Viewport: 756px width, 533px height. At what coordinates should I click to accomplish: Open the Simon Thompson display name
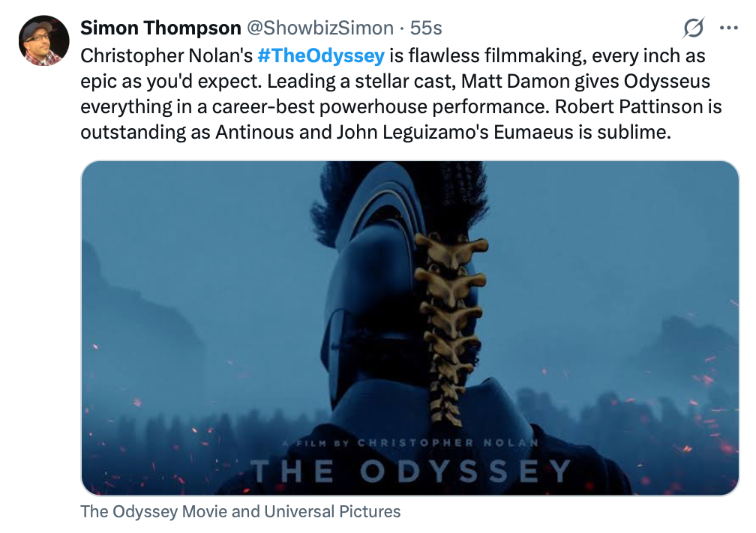[160, 28]
